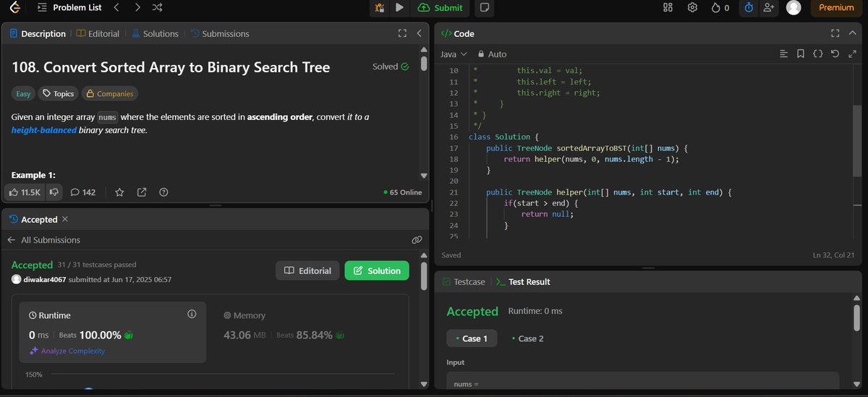Open the layout grid icon
This screenshot has width=868, height=397.
click(668, 8)
